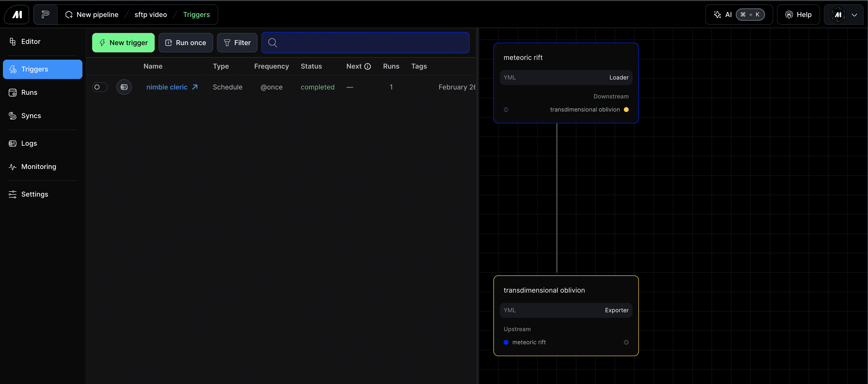Click the yellow downstream port dot
This screenshot has height=384, width=868.
[626, 110]
